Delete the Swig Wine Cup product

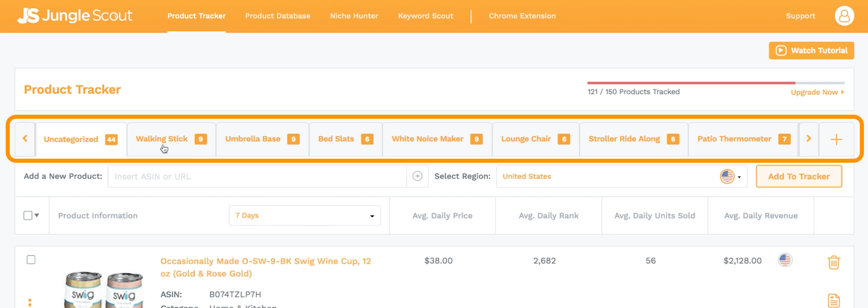[x=834, y=262]
